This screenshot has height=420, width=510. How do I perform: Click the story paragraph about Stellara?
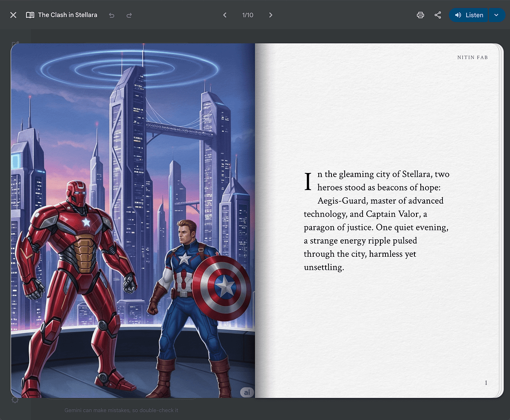click(377, 221)
